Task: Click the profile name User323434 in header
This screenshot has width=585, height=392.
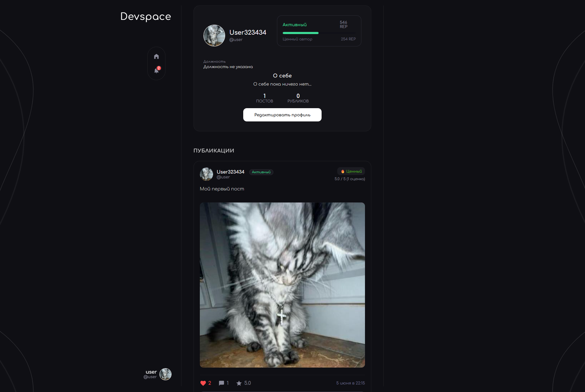Action: pos(248,33)
